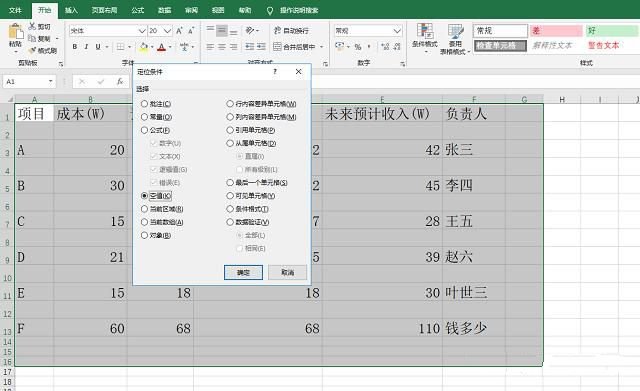The height and width of the screenshot is (391, 640).
Task: Click the Paste (粘贴) clipboard icon
Action: point(16,32)
